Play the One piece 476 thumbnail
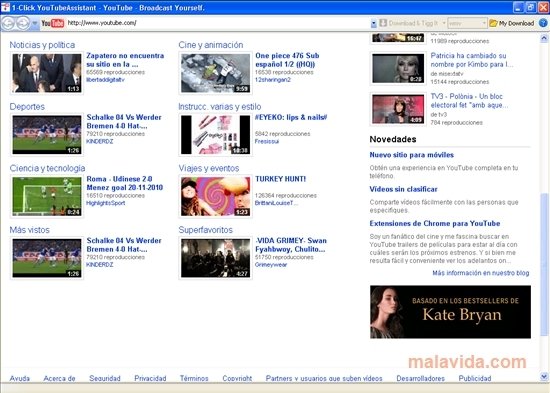 (216, 73)
